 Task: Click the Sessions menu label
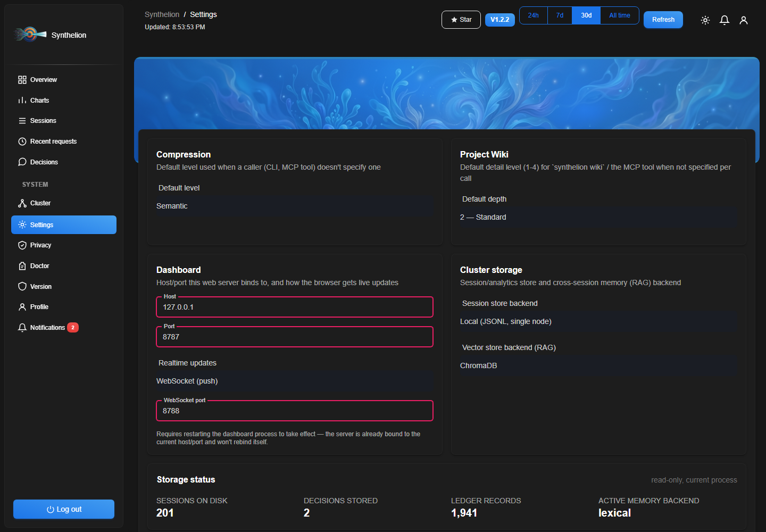43,121
